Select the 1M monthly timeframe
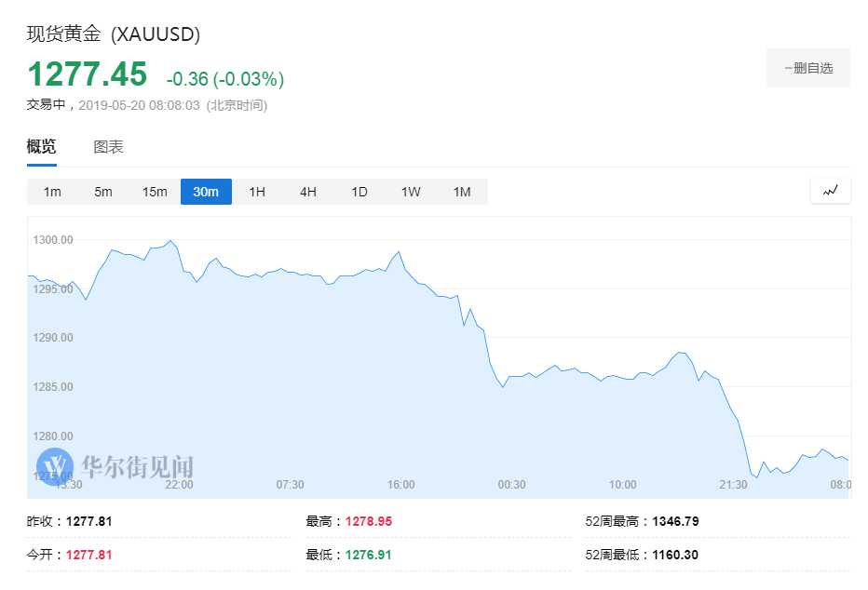Screen dimensions: 868x590 462,191
